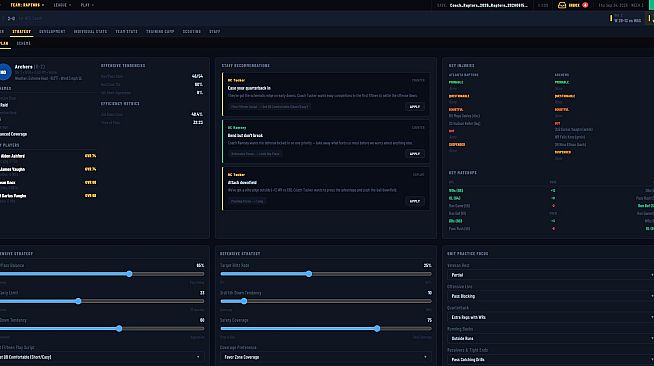654x366 pixels.
Task: Open the Coverage Preference dropdown
Action: click(x=325, y=357)
